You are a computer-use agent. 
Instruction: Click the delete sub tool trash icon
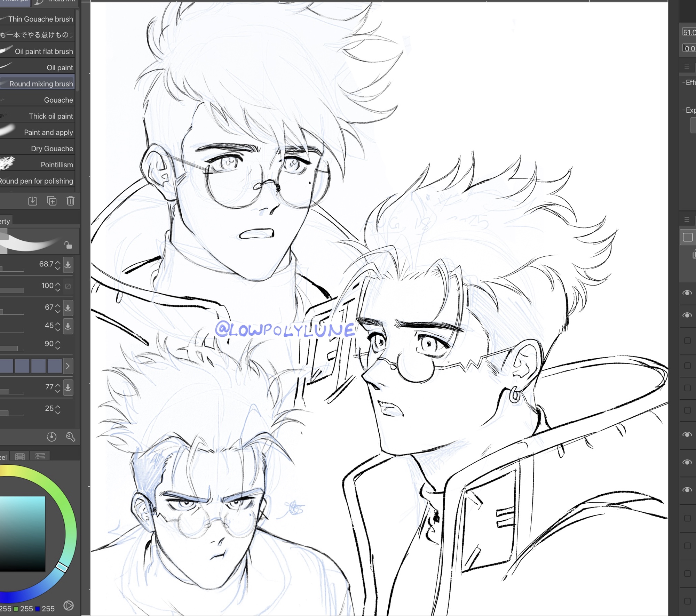point(70,201)
